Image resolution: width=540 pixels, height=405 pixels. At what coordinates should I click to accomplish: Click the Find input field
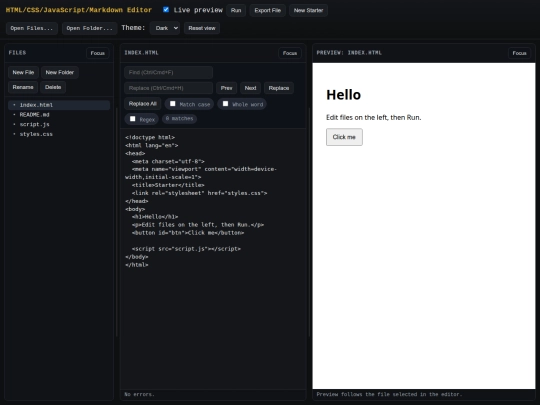(x=168, y=72)
